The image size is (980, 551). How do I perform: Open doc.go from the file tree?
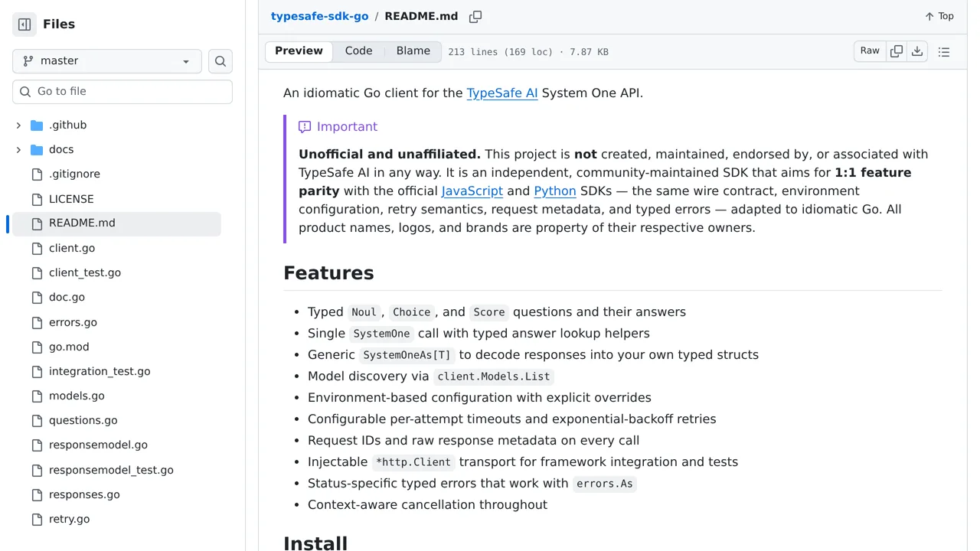click(x=67, y=297)
